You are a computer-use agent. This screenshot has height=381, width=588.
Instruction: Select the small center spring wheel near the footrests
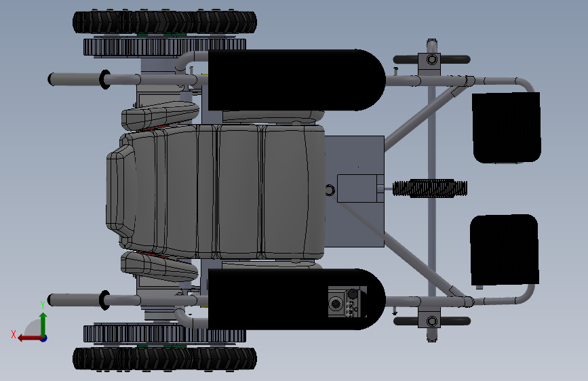(x=430, y=188)
